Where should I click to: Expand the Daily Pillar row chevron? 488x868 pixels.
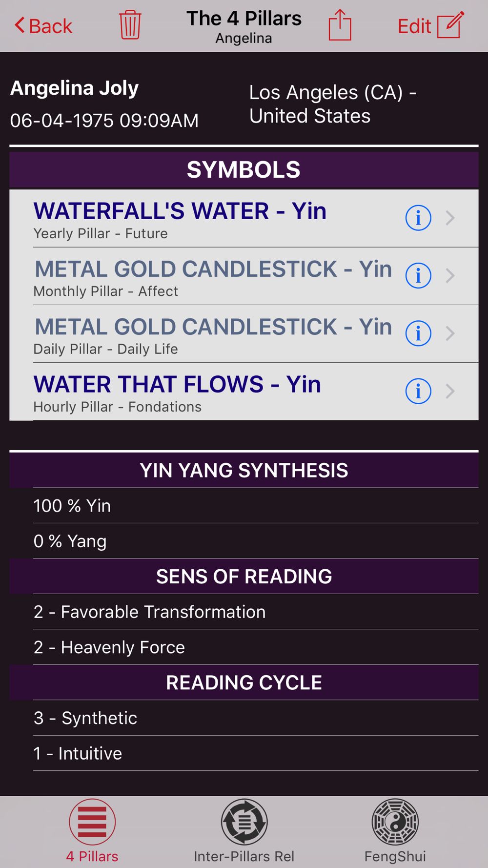click(x=450, y=333)
